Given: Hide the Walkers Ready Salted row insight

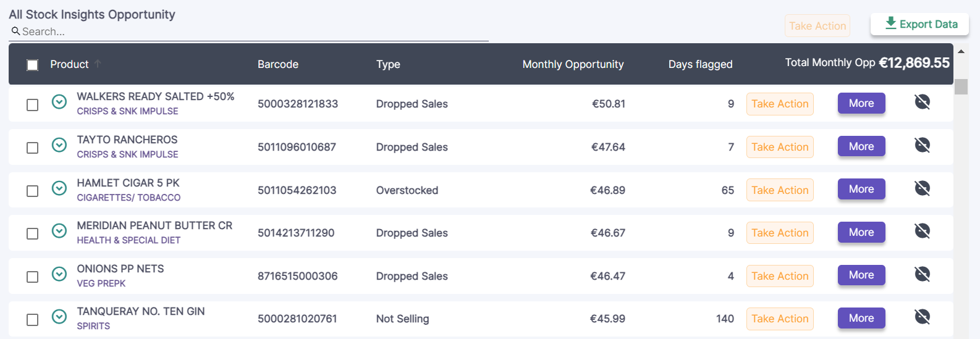Looking at the screenshot, I should coord(922,102).
